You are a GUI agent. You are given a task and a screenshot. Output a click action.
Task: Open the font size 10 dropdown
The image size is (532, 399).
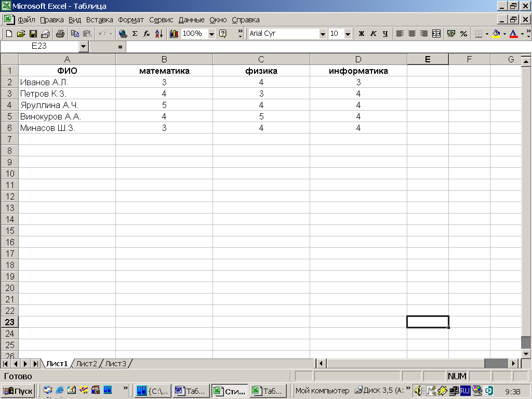(348, 34)
